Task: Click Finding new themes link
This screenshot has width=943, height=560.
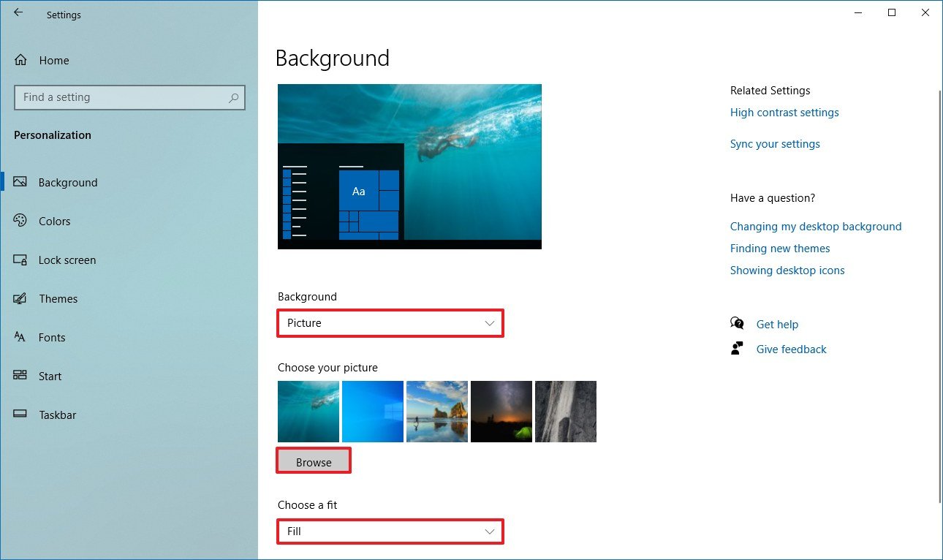Action: [780, 249]
